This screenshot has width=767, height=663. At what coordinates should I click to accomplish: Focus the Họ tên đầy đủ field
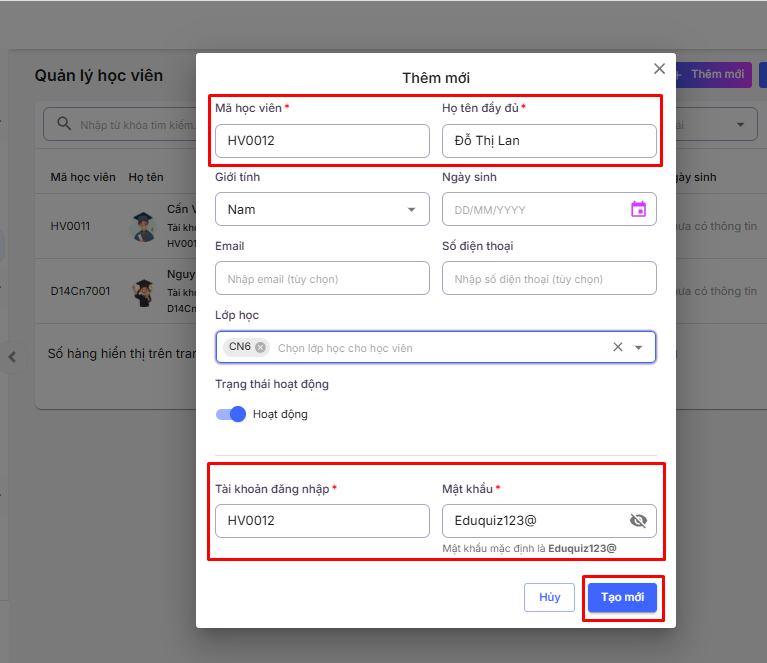pos(549,141)
